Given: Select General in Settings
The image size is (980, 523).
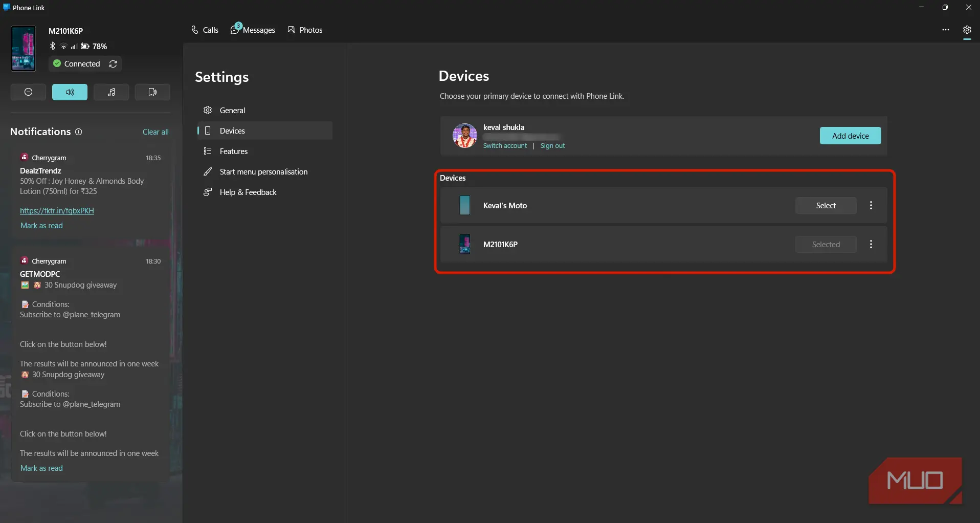Looking at the screenshot, I should pos(264,111).
